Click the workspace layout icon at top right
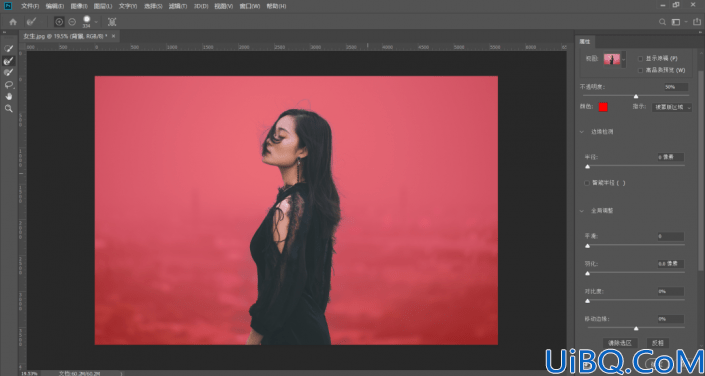This screenshot has height=376, width=705. pos(675,22)
